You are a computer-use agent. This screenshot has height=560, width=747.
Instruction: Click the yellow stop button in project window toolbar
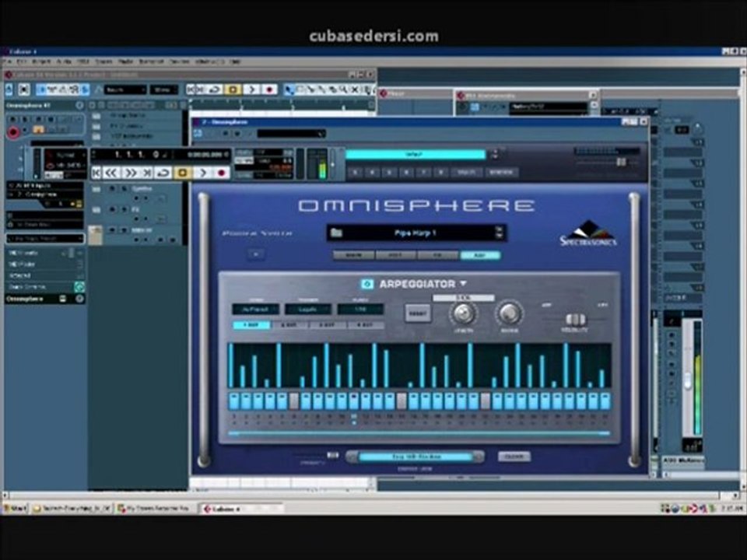[x=233, y=89]
